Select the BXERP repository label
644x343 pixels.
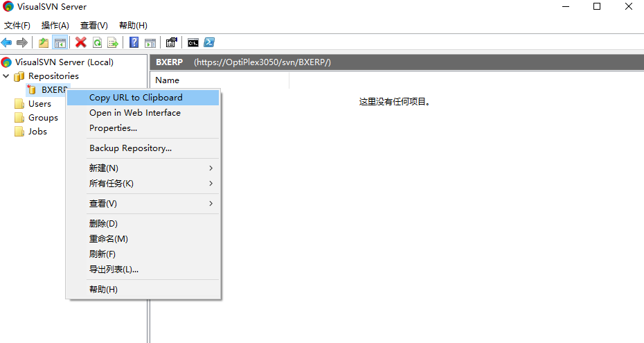54,89
